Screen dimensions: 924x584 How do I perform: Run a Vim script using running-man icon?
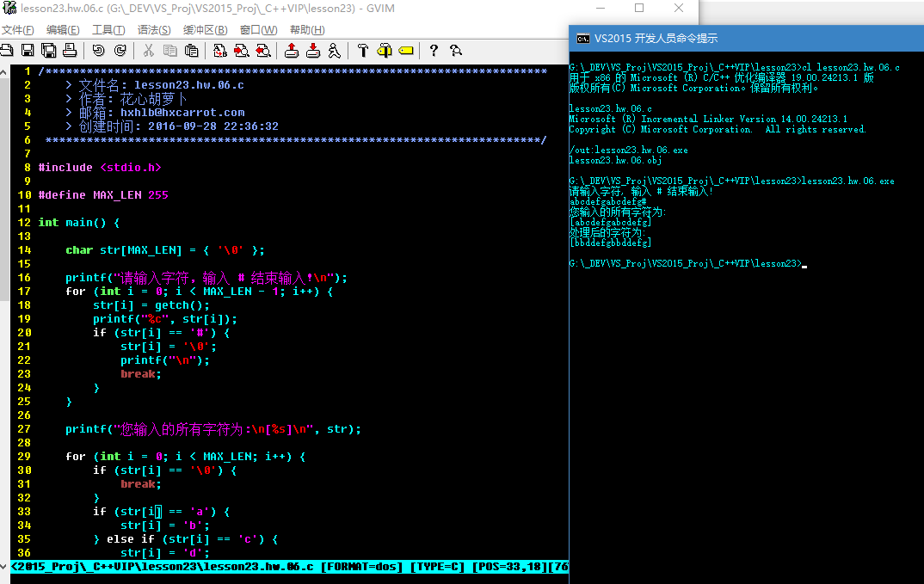(334, 51)
